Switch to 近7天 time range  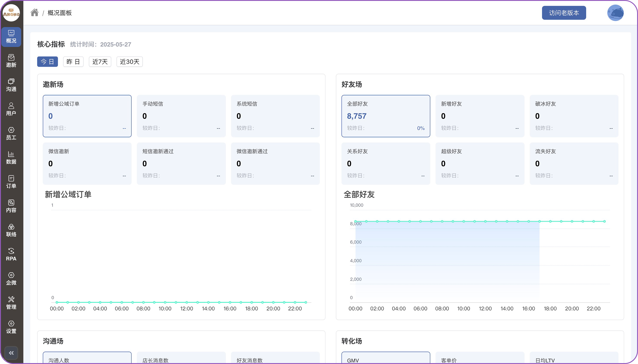click(100, 62)
